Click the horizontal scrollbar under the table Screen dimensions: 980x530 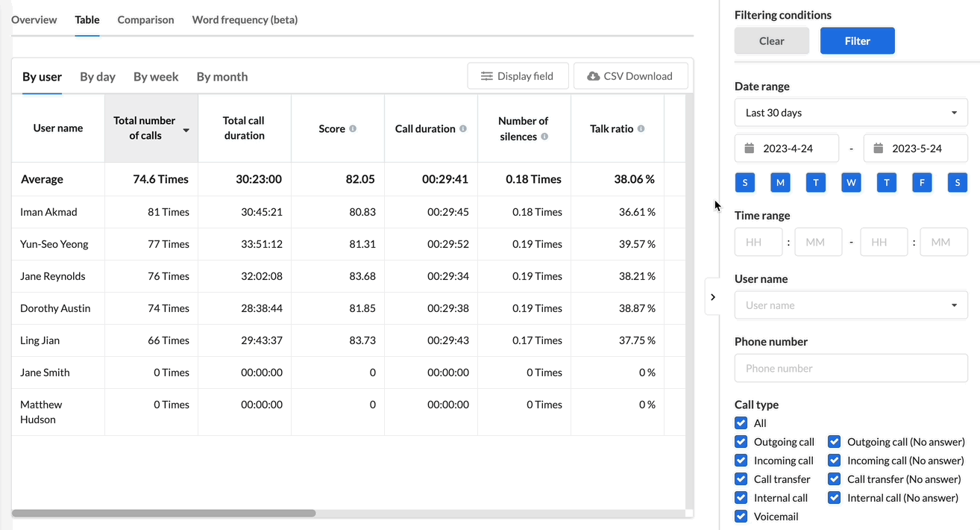click(164, 514)
